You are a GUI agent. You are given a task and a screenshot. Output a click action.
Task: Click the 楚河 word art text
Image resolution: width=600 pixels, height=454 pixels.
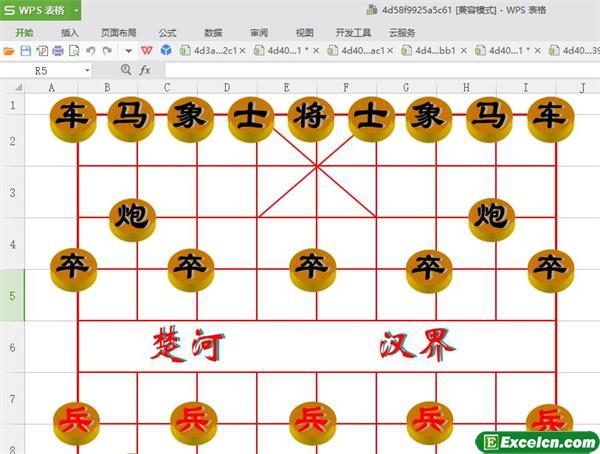click(188, 344)
